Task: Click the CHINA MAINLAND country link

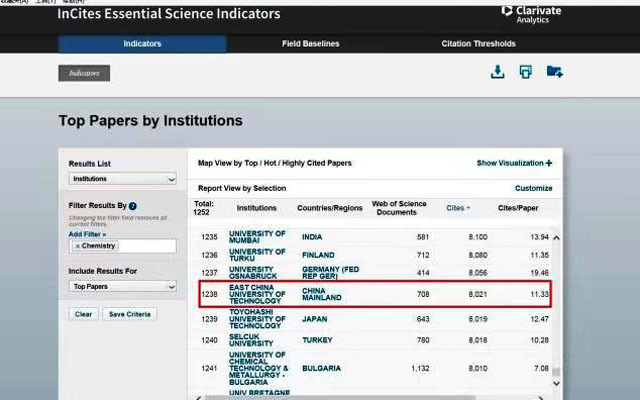Action: [322, 294]
